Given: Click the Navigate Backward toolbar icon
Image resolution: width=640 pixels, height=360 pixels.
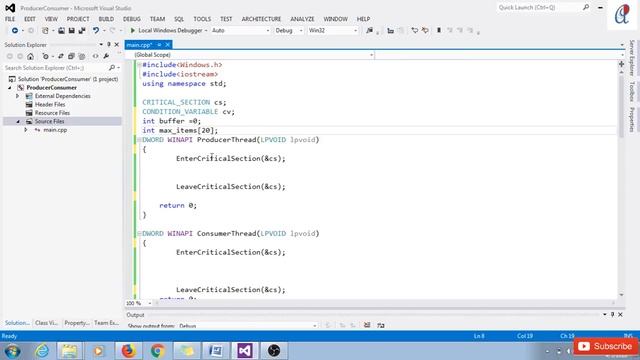Looking at the screenshot, I should coord(15,31).
